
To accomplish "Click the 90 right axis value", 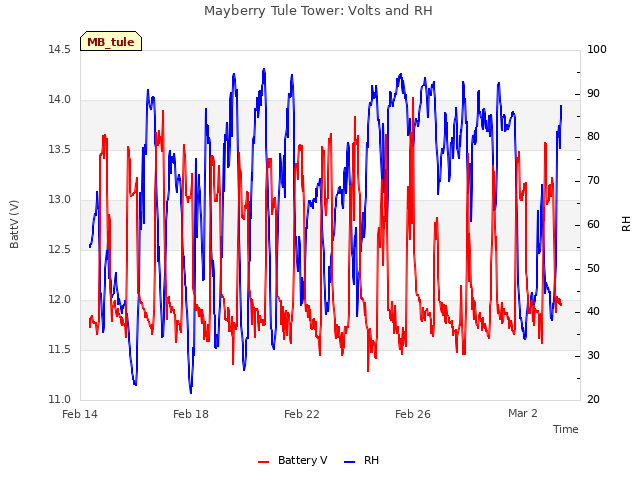I will (x=593, y=93).
